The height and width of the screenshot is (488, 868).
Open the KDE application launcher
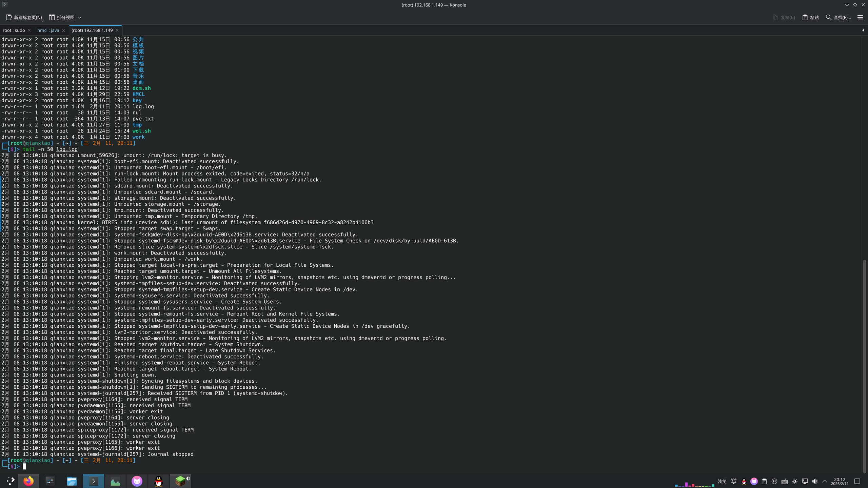[x=10, y=481]
